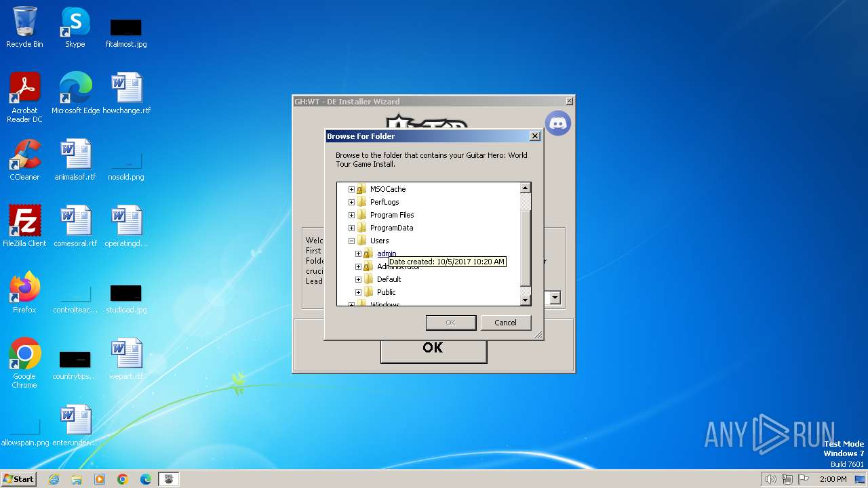Click the volume speaker tray icon
Viewport: 868px width, 488px height.
[x=770, y=479]
